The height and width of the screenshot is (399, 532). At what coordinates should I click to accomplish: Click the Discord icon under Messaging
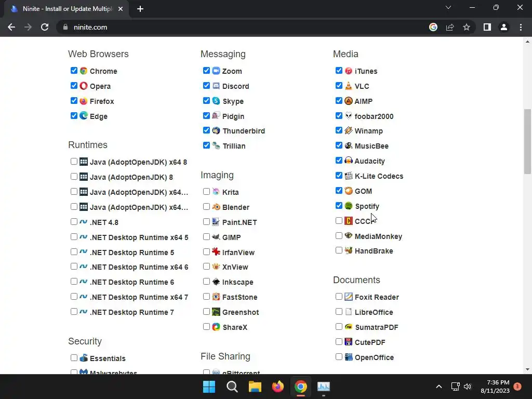[x=216, y=86]
